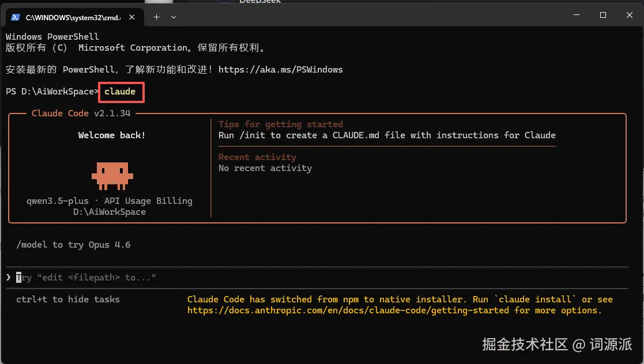This screenshot has width=644, height=364.
Task: Click 'qwen3.5-plus · API Usage Billing' line
Action: (x=109, y=200)
